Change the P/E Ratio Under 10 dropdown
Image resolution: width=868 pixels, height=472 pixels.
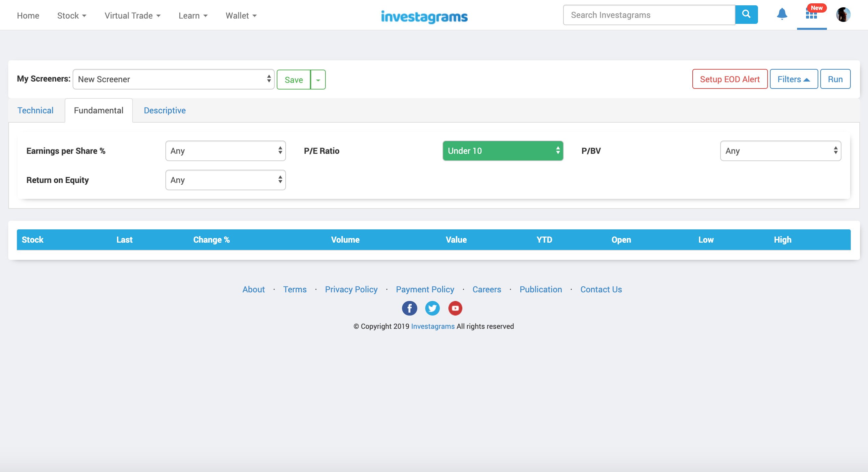click(503, 151)
